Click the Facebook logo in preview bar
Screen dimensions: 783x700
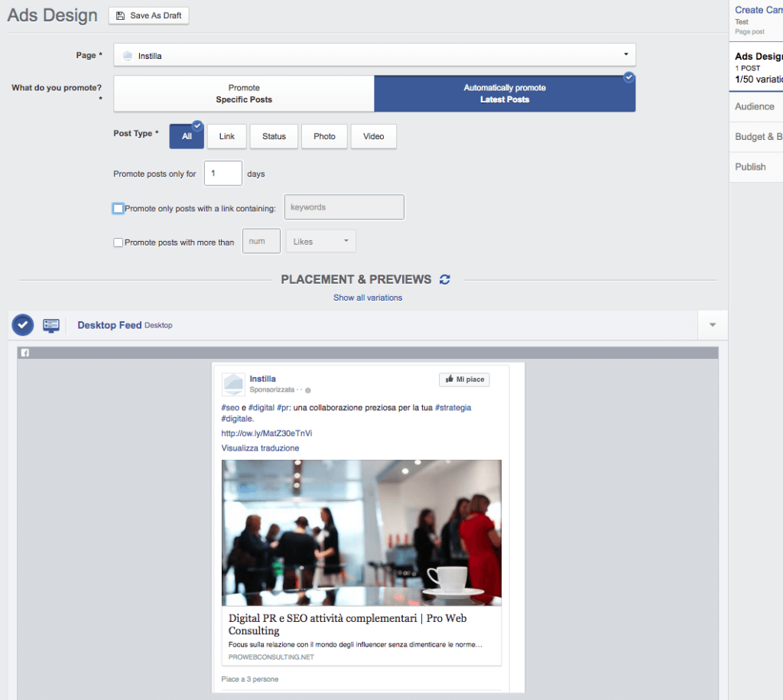(25, 353)
